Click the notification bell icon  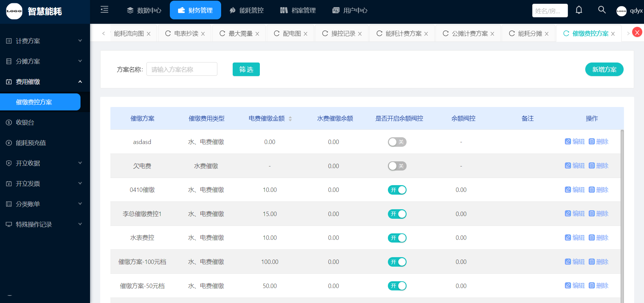[x=579, y=10]
